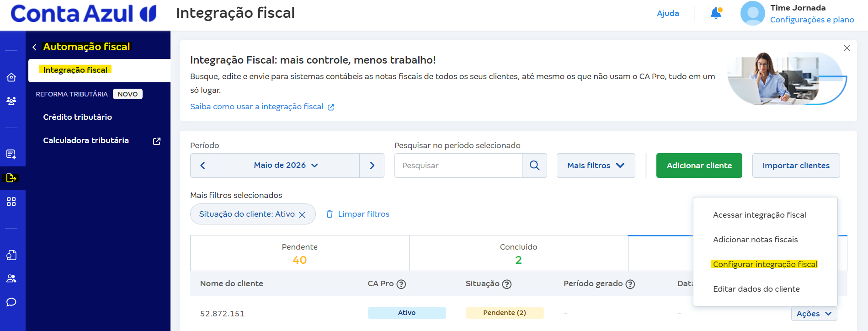Viewport: 868px width, 331px height.
Task: Open the users icon near sidebar bottom
Action: 11,278
